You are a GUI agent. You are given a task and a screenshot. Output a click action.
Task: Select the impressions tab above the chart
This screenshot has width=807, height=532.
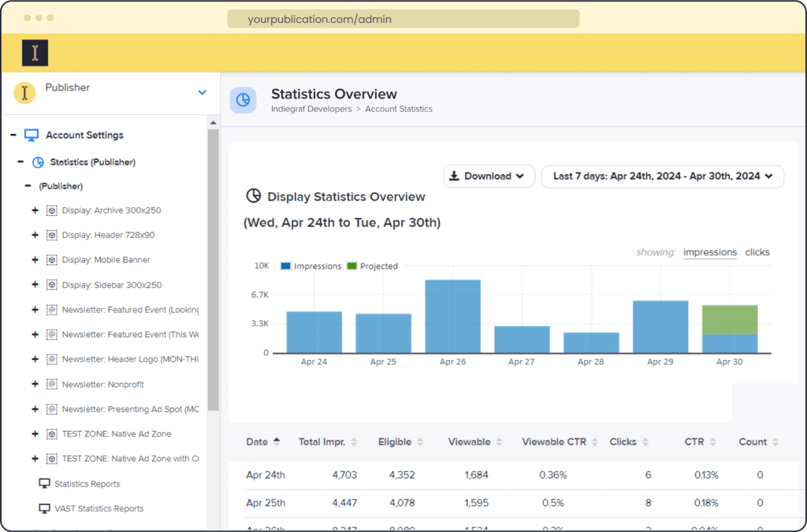709,251
